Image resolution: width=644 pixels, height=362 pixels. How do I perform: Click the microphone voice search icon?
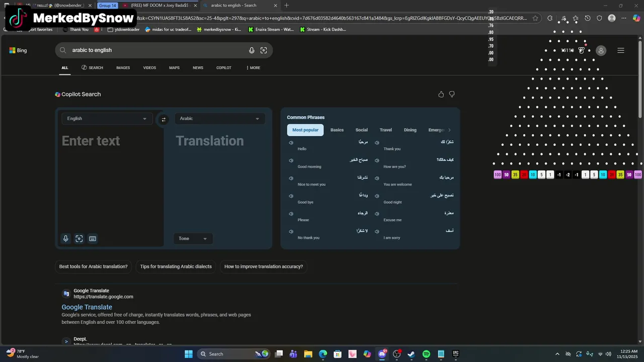pyautogui.click(x=252, y=50)
